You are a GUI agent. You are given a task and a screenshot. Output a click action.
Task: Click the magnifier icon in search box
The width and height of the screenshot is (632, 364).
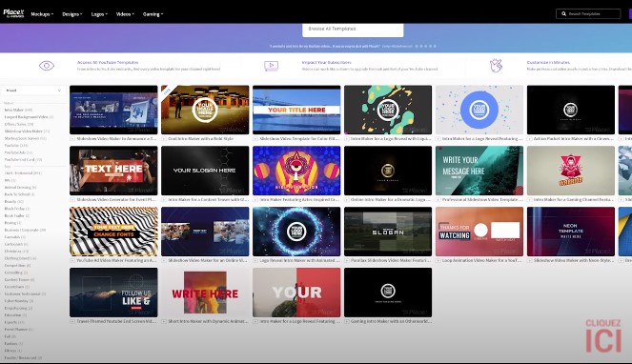[x=564, y=14]
